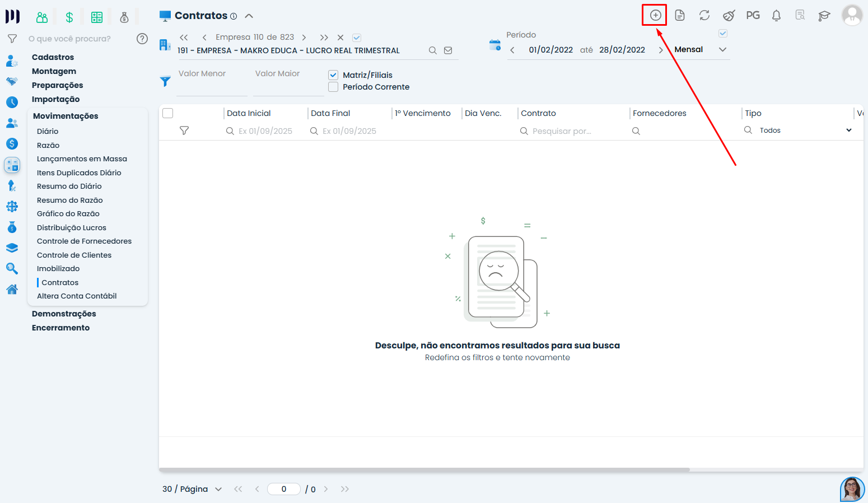Open Lançamentos em Massa menu item
Screen dimensions: 868x503
(82, 159)
